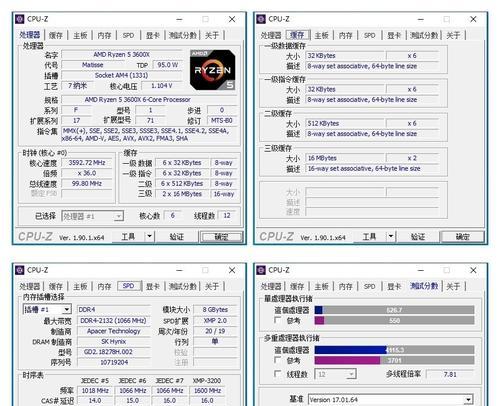
Task: Click the TDP value 95.0 W
Action: (167, 65)
